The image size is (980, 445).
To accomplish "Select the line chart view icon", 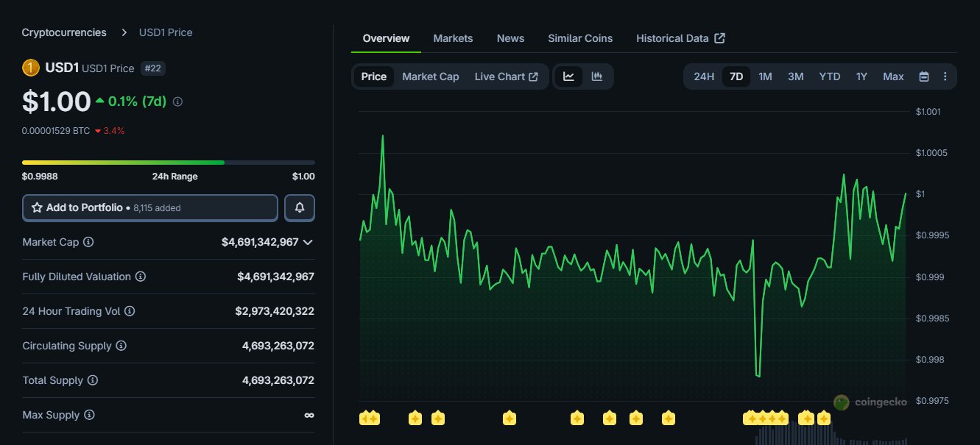I will (x=568, y=76).
